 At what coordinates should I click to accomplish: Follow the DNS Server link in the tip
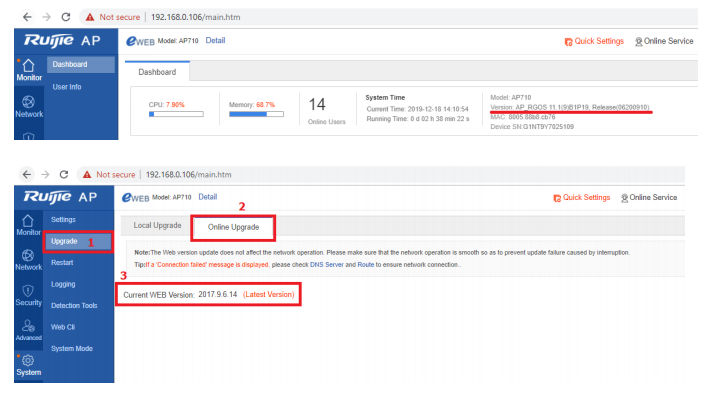[x=326, y=264]
